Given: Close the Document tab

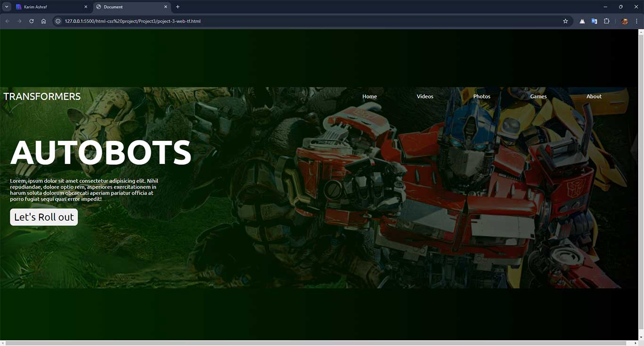Looking at the screenshot, I should (x=165, y=7).
